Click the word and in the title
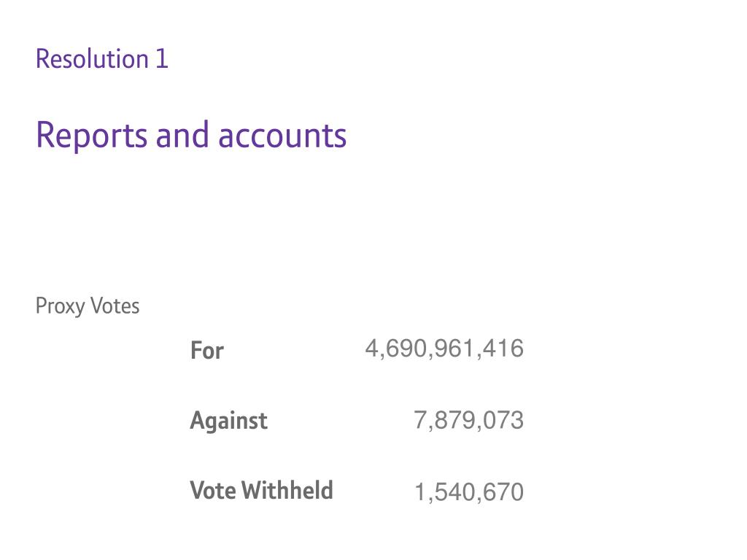 (x=182, y=135)
